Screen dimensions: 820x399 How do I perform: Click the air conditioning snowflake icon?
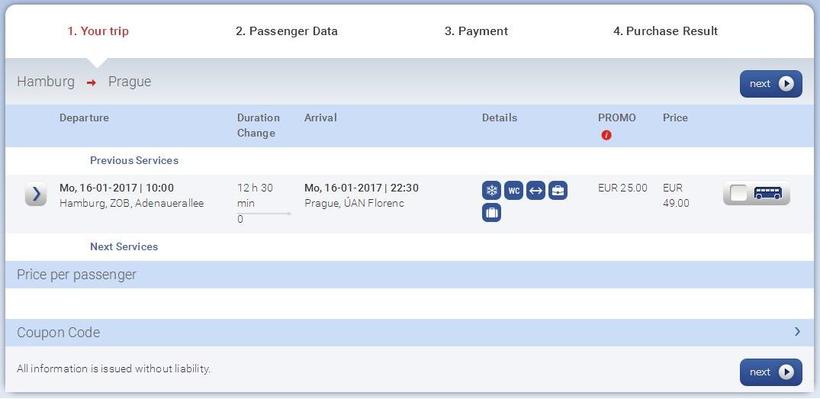(492, 191)
